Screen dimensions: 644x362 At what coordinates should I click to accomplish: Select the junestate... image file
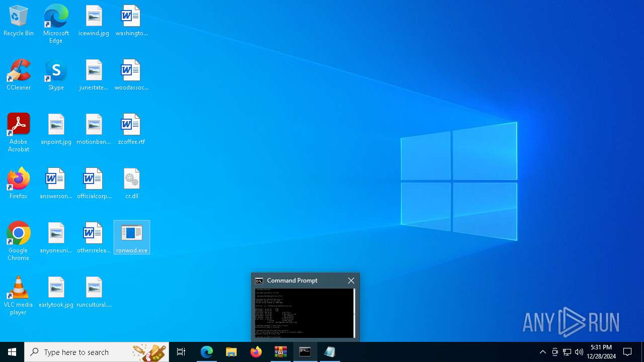[94, 75]
